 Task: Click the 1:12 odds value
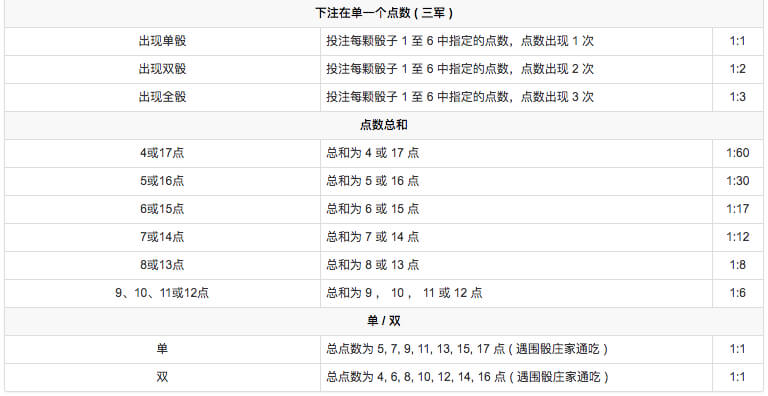[738, 237]
